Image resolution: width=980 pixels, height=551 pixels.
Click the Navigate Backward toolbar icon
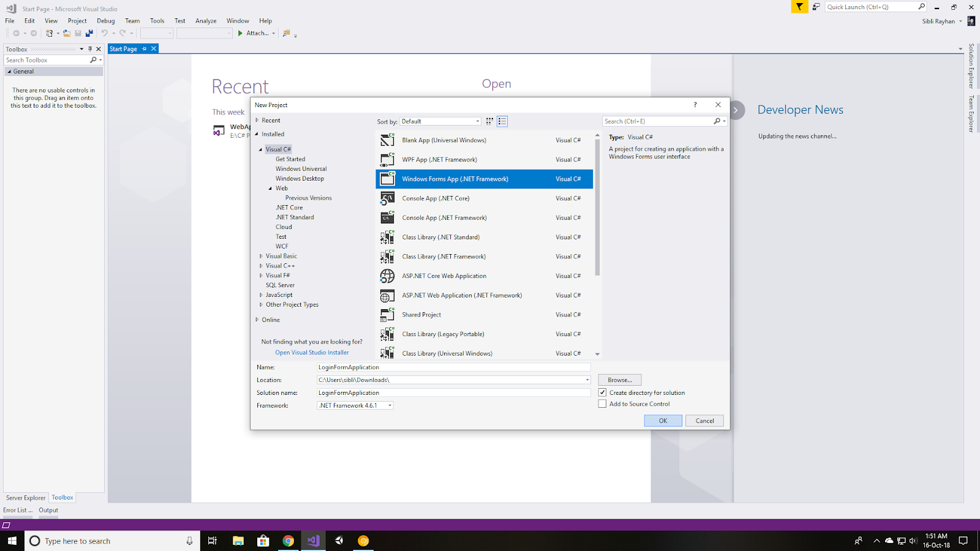point(17,33)
